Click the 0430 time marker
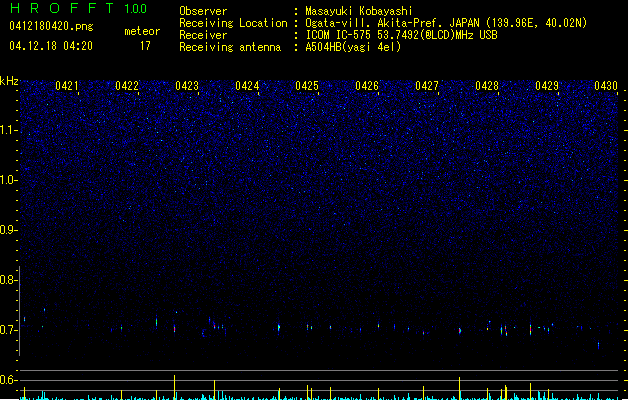 [x=606, y=86]
